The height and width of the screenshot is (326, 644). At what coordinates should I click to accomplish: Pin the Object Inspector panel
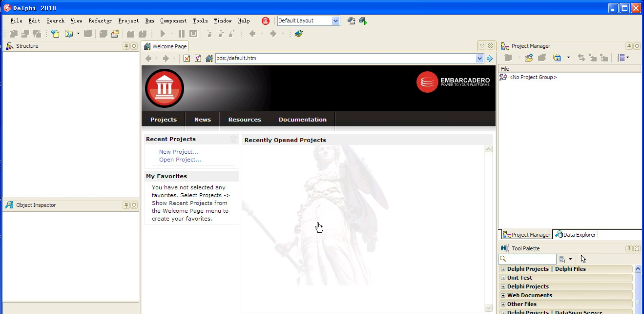click(x=126, y=205)
